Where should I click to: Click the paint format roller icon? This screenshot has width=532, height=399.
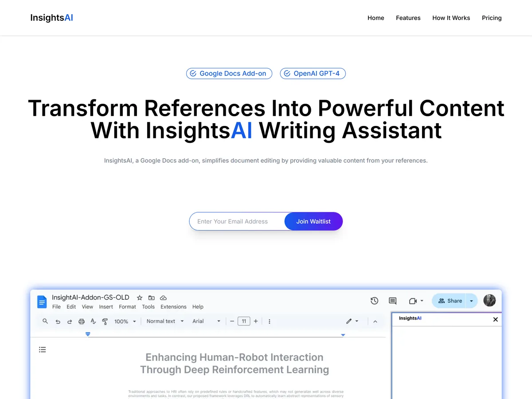coord(105,321)
